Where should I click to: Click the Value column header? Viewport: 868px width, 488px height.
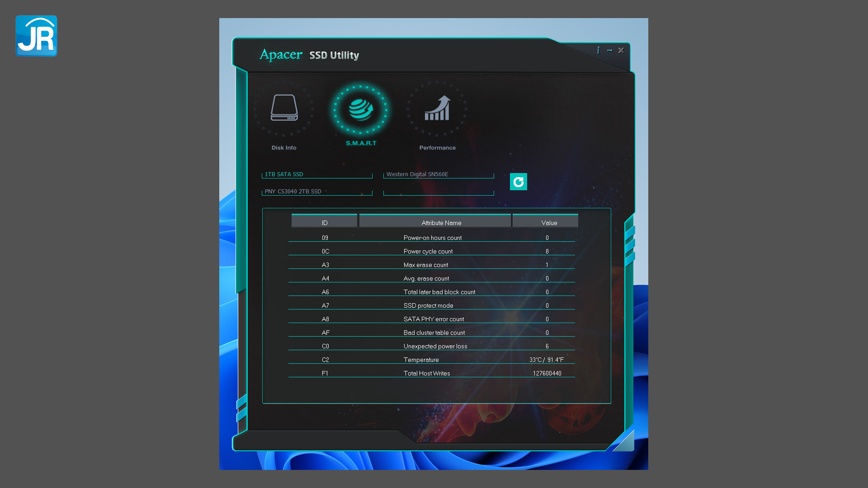coord(545,221)
